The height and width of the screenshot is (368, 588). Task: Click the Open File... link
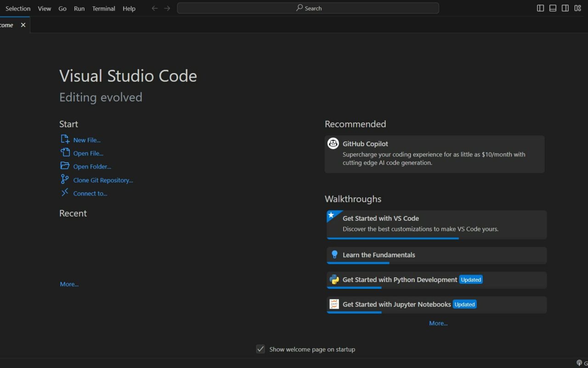click(x=88, y=153)
